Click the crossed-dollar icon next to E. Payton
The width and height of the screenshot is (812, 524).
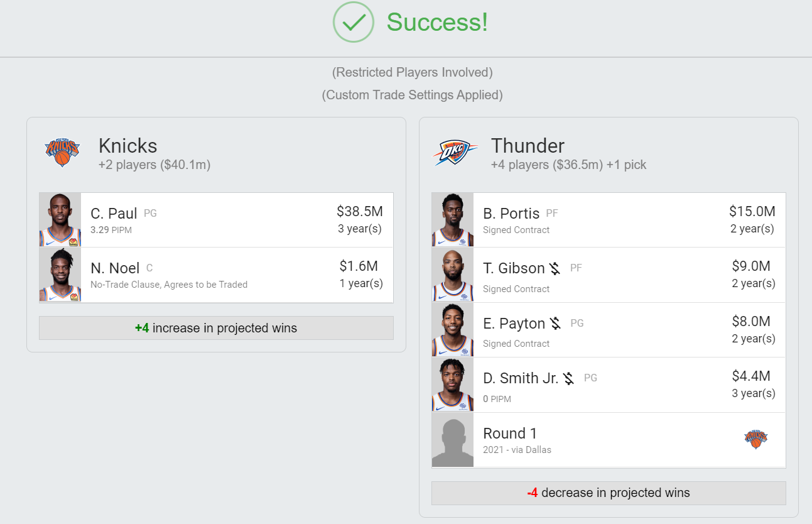coord(555,324)
